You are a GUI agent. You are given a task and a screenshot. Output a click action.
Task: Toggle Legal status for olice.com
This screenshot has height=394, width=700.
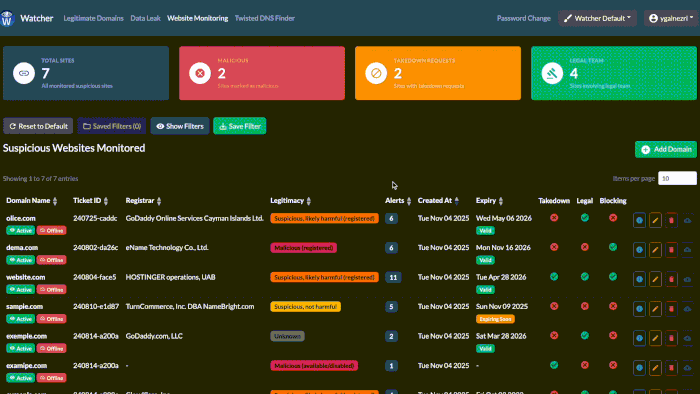click(x=584, y=218)
